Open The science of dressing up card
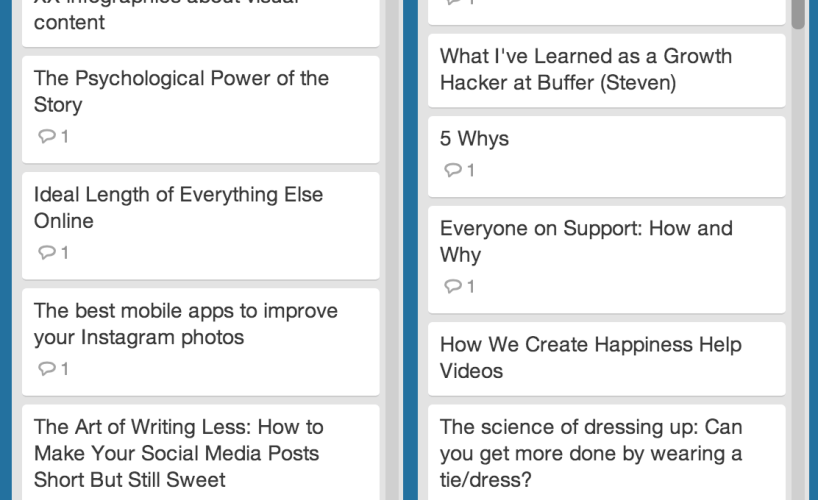The height and width of the screenshot is (500, 818). (607, 453)
